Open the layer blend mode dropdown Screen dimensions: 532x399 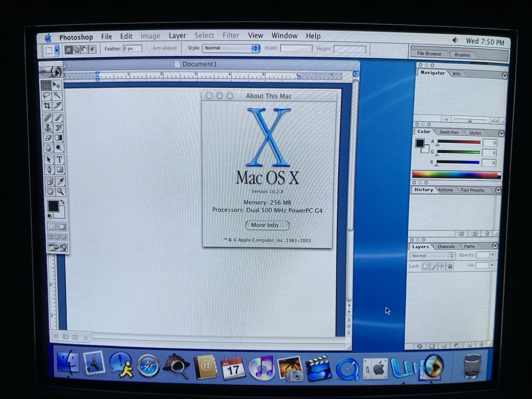click(432, 256)
